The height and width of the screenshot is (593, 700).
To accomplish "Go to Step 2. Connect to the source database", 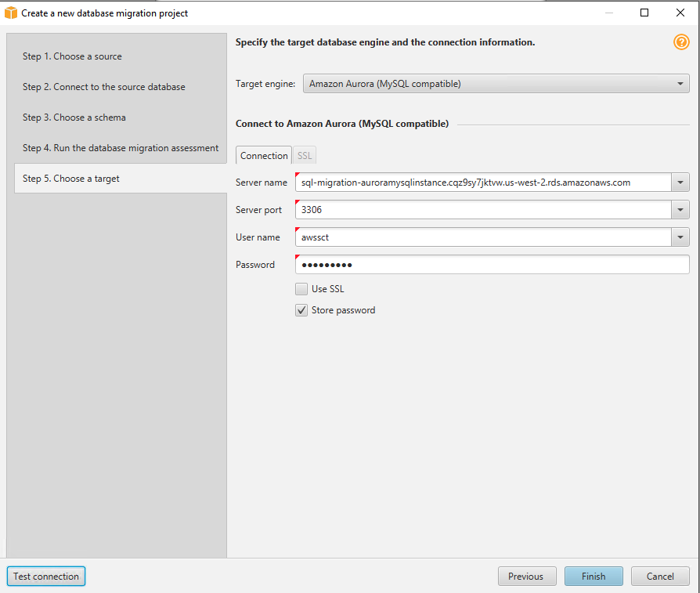I will click(104, 87).
